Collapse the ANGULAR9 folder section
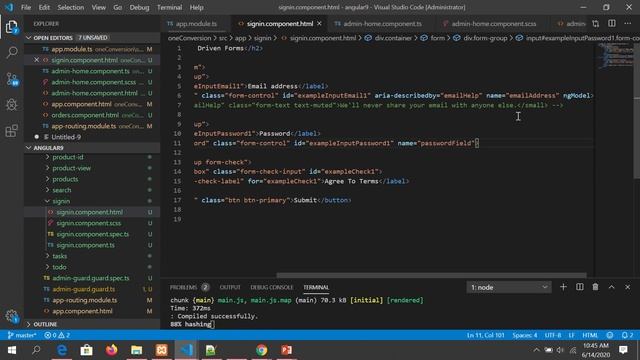The width and height of the screenshot is (640, 360). coord(92,148)
